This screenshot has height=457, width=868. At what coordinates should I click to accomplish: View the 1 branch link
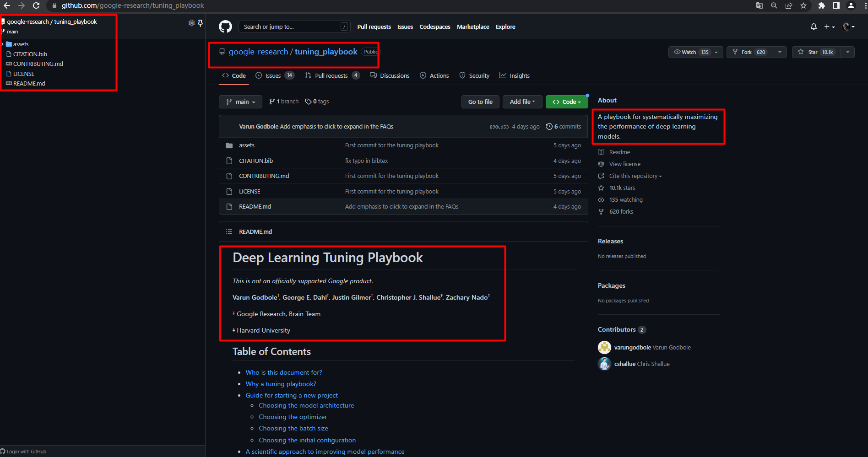[x=284, y=102]
